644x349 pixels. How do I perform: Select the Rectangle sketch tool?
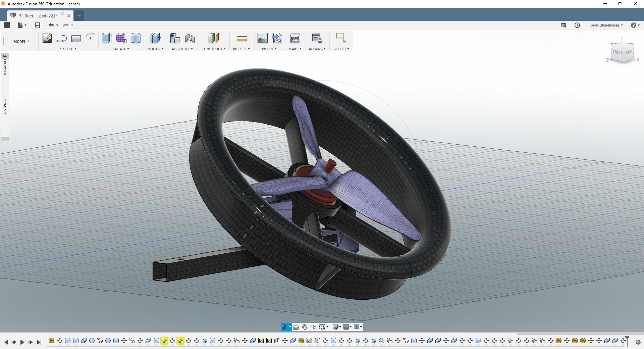pyautogui.click(x=76, y=38)
